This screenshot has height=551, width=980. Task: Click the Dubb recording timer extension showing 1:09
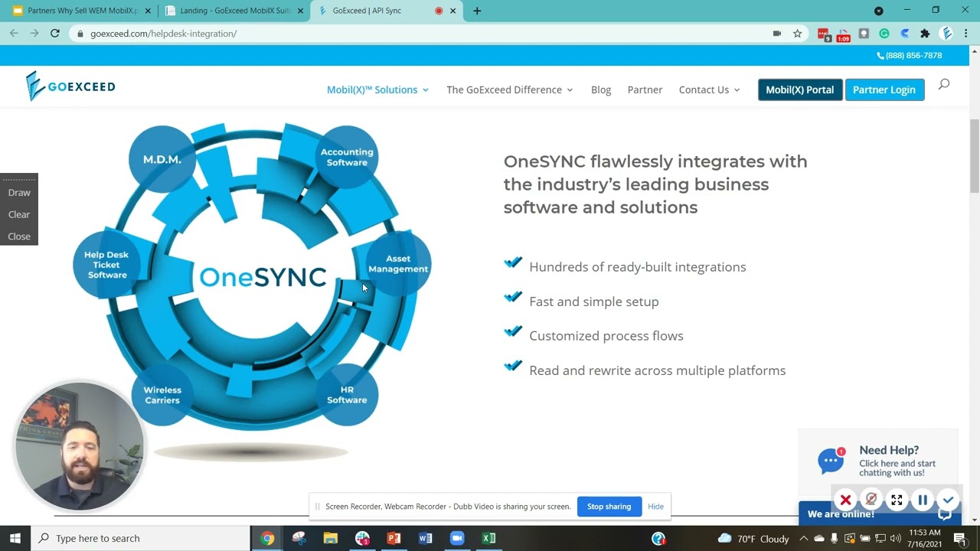843,34
